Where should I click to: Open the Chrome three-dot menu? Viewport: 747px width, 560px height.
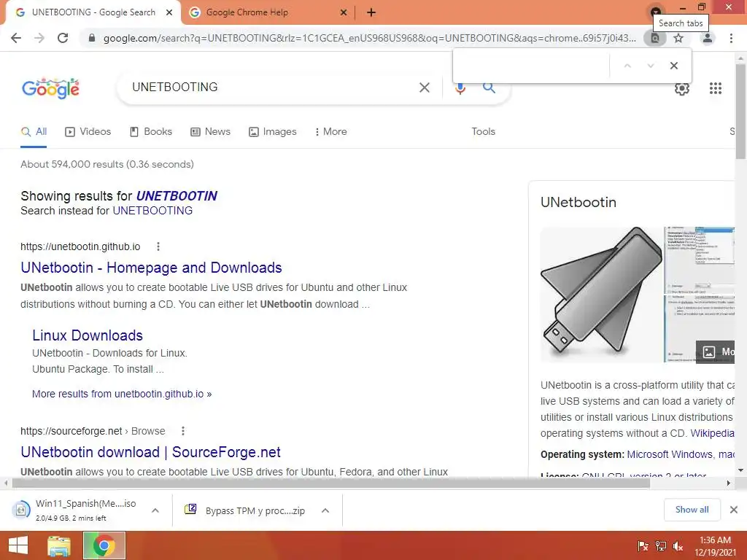click(731, 38)
